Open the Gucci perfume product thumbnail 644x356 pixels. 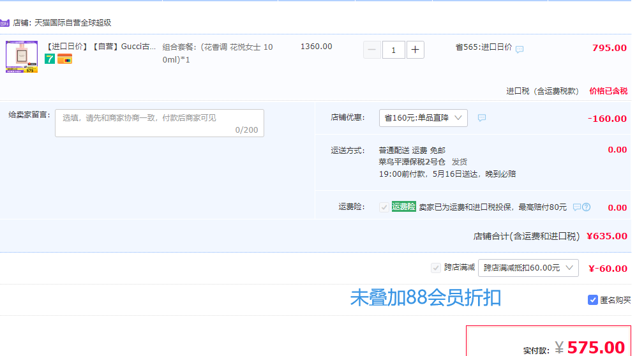click(21, 57)
